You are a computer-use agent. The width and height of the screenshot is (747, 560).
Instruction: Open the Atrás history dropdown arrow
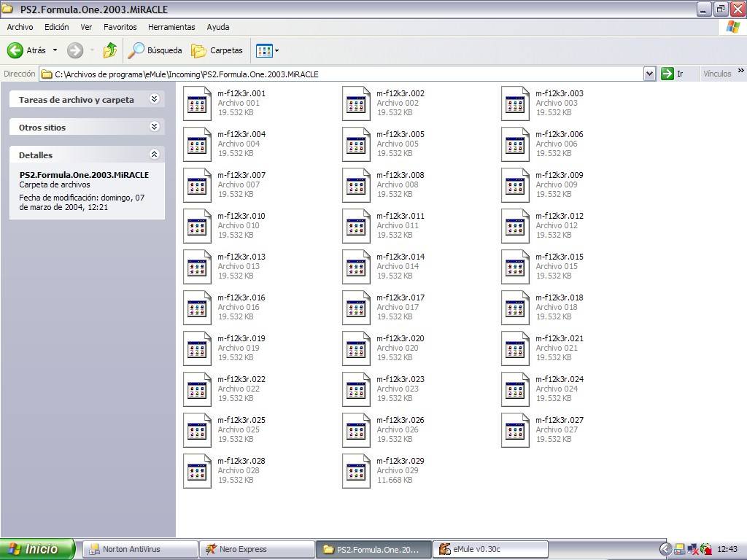(x=55, y=50)
